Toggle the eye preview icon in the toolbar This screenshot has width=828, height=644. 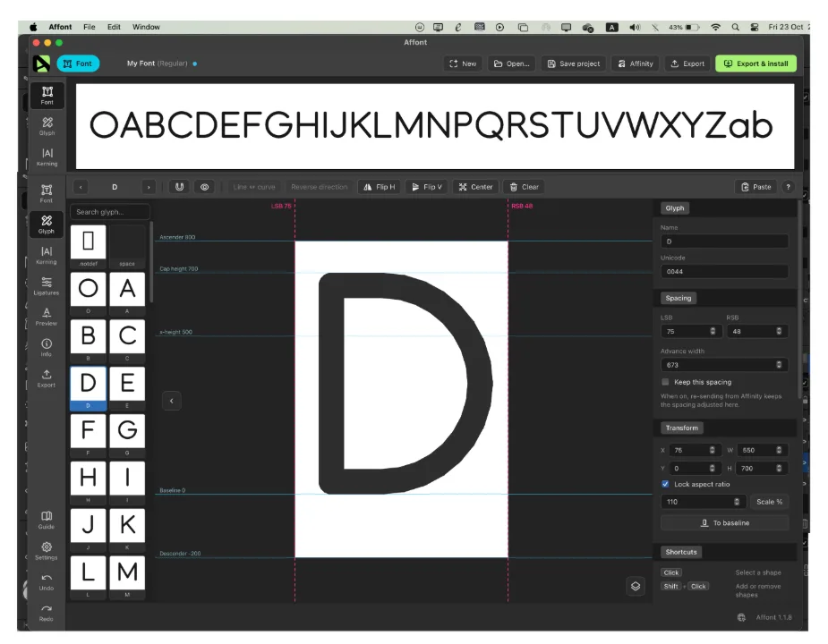click(204, 187)
